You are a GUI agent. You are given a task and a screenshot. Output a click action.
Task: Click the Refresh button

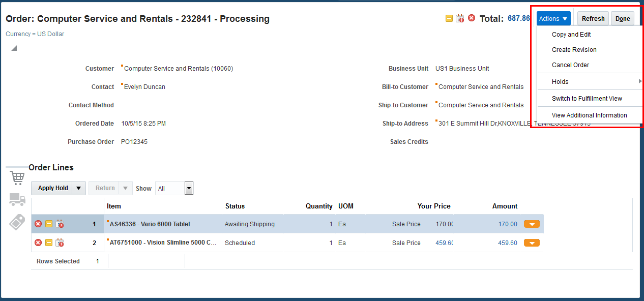coord(593,18)
